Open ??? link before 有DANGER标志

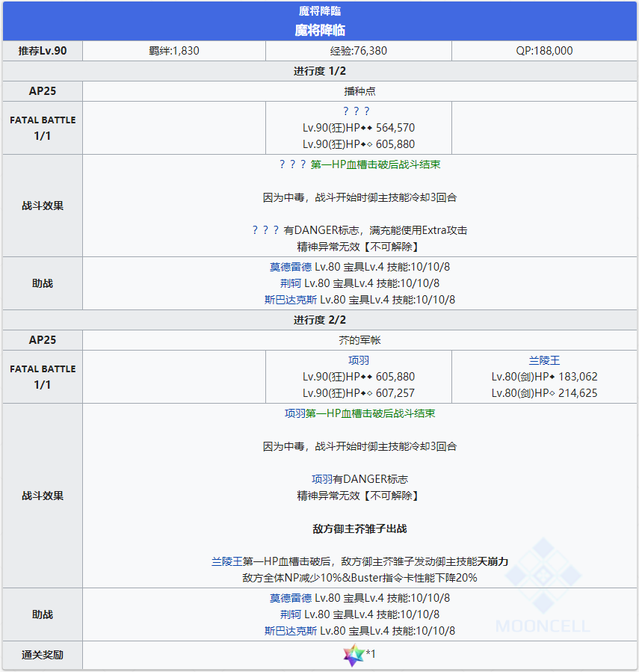point(266,230)
